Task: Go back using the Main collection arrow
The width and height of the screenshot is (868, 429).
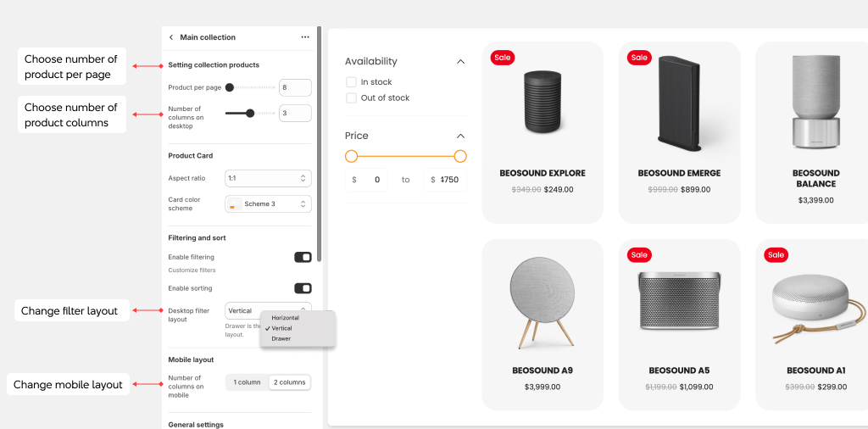Action: tap(171, 37)
